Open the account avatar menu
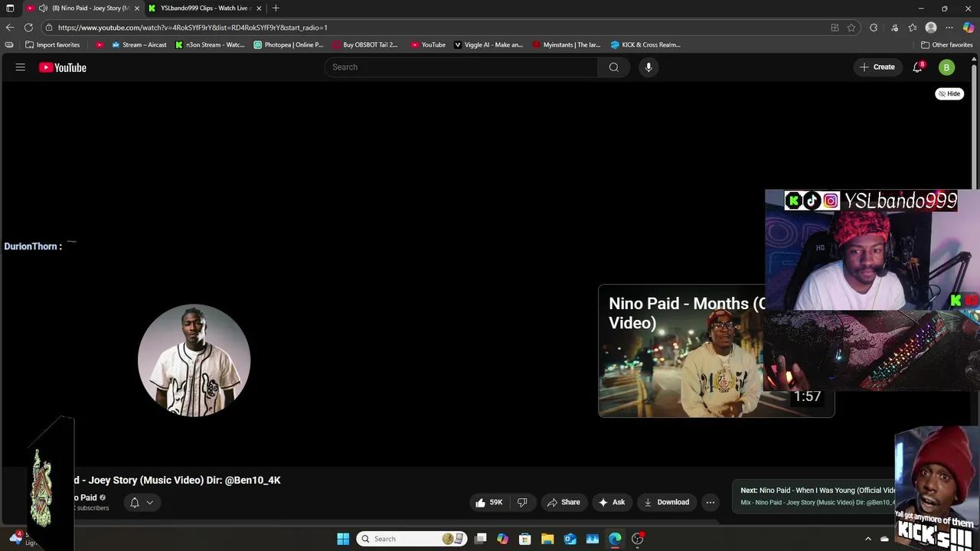 946,67
